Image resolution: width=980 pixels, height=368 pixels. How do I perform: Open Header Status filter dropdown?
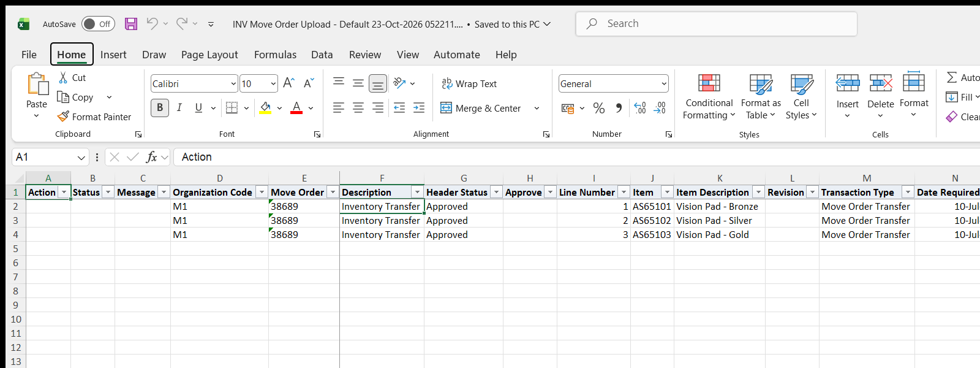[497, 192]
